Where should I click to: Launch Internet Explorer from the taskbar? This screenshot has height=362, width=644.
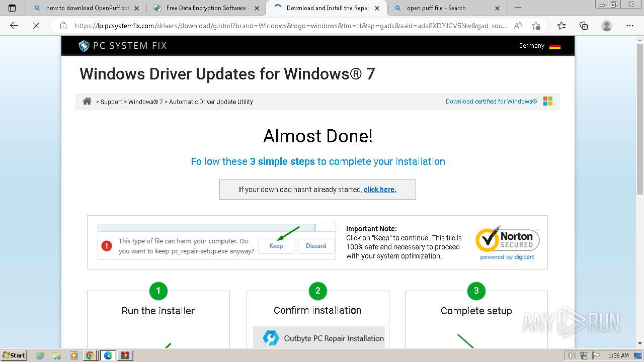(x=40, y=355)
